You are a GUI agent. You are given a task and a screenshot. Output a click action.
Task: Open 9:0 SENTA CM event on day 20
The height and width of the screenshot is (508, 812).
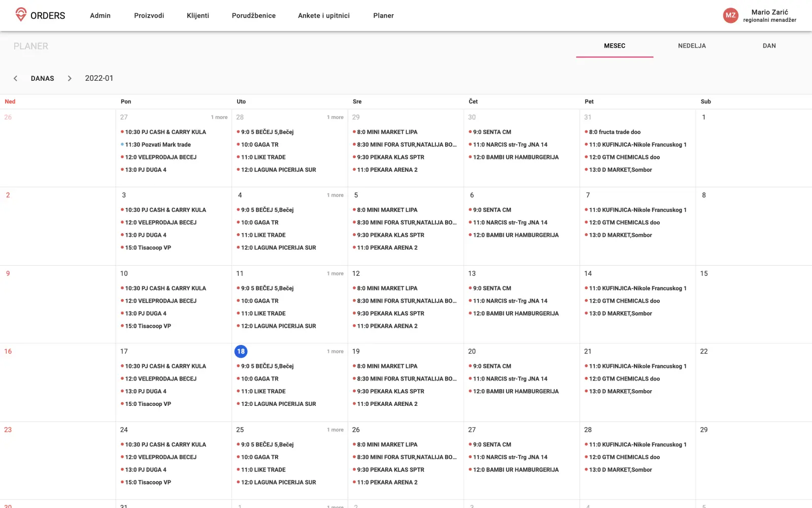click(x=491, y=366)
